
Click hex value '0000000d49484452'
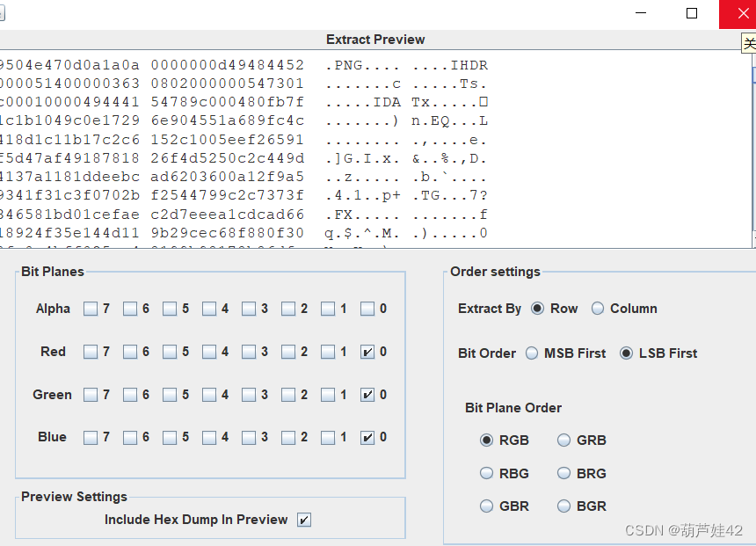coord(227,65)
